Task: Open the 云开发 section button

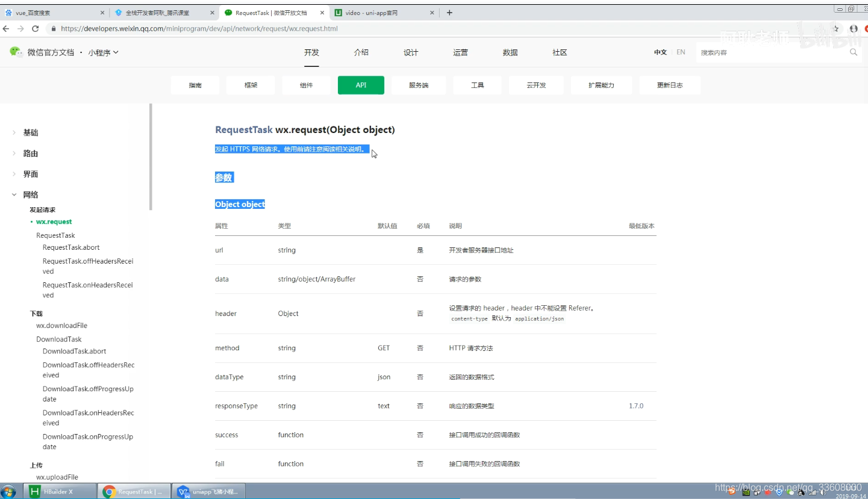Action: coord(536,85)
